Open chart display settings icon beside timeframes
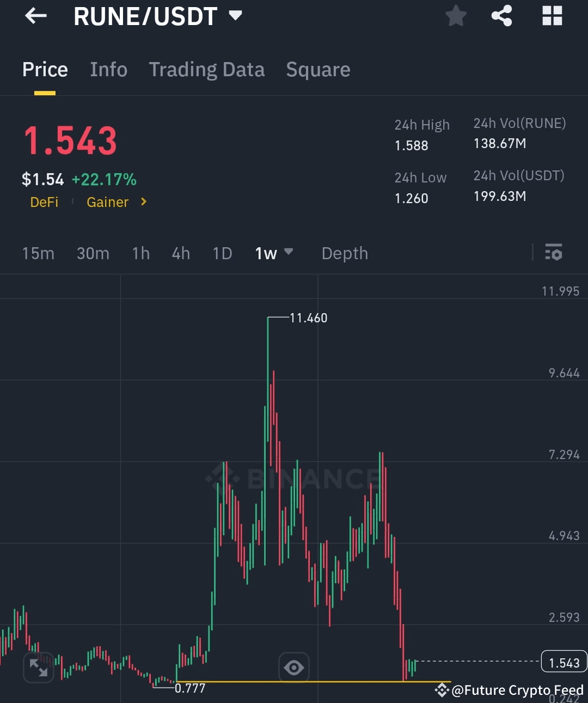The image size is (588, 703). click(x=553, y=253)
